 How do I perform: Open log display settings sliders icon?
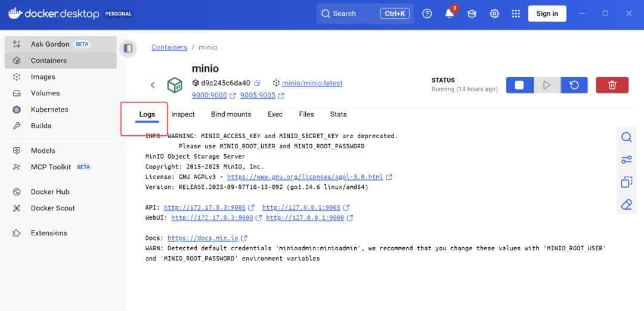coord(626,160)
